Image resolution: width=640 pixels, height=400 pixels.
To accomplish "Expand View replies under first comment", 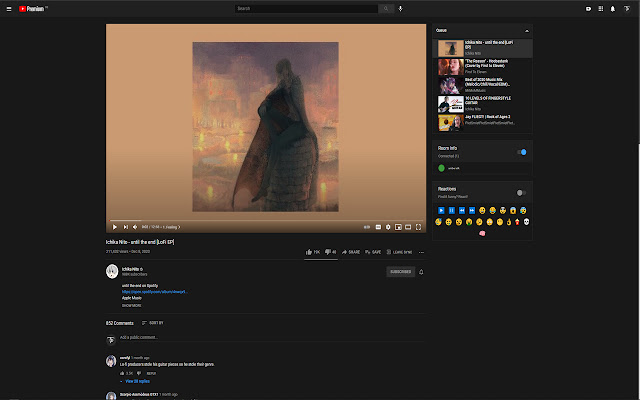I will (x=135, y=381).
